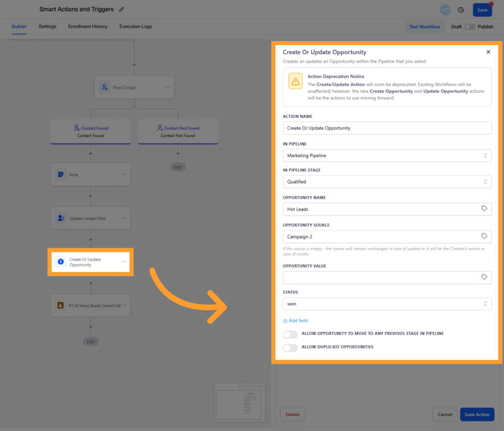Edit workflow name with pencil icon
The image size is (504, 431).
[122, 9]
